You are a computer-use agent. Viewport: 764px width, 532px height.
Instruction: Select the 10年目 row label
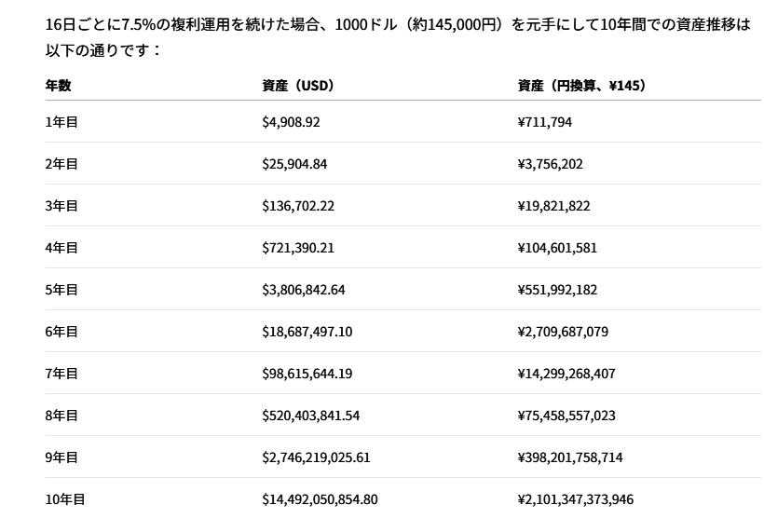(x=65, y=498)
